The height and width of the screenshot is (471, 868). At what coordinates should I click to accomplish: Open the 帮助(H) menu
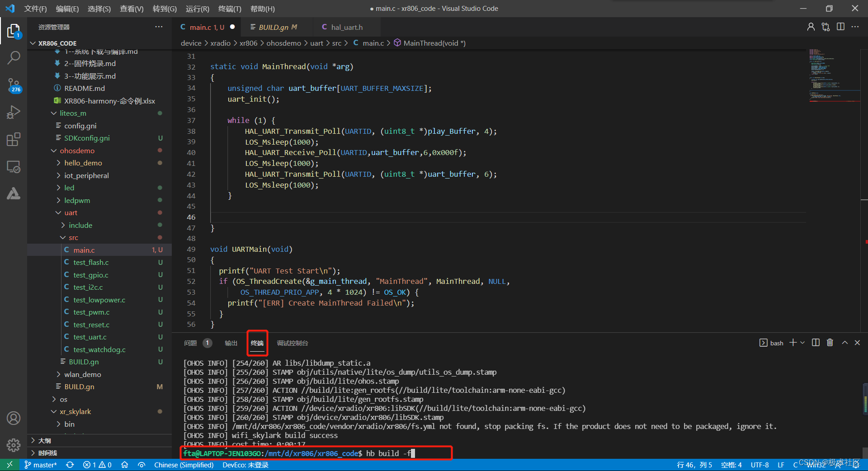pos(263,9)
